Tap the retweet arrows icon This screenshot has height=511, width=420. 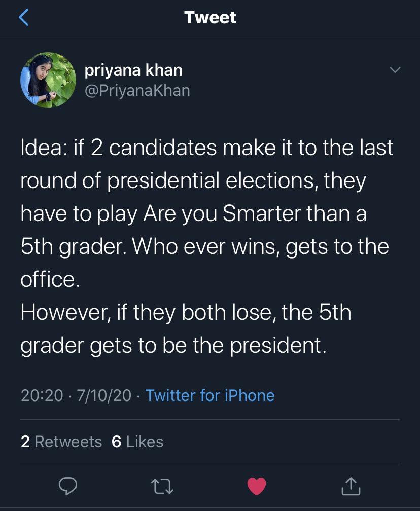(163, 487)
